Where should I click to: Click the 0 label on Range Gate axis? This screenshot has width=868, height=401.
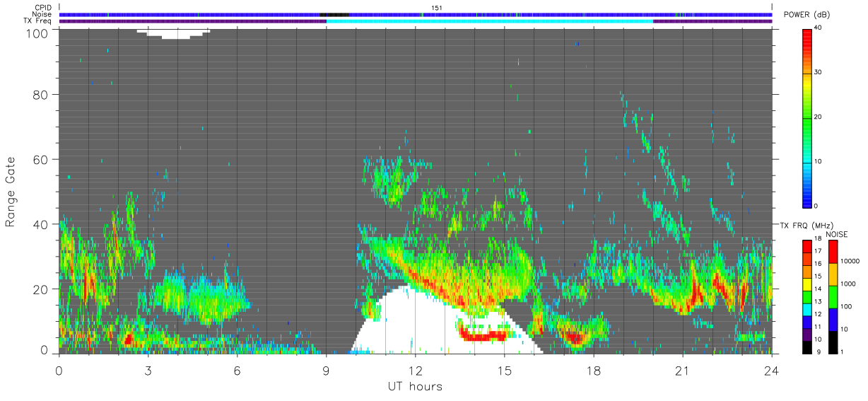click(45, 350)
